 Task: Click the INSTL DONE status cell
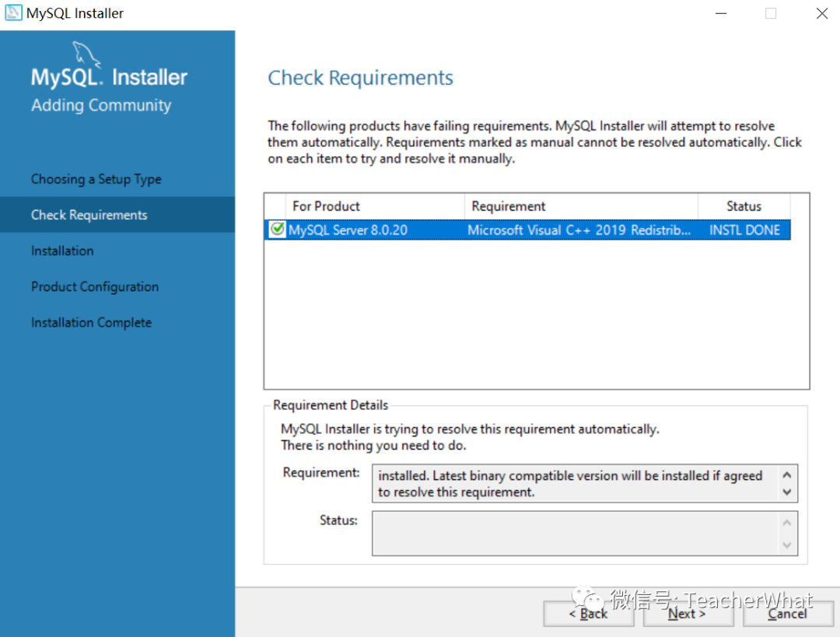[x=744, y=230]
